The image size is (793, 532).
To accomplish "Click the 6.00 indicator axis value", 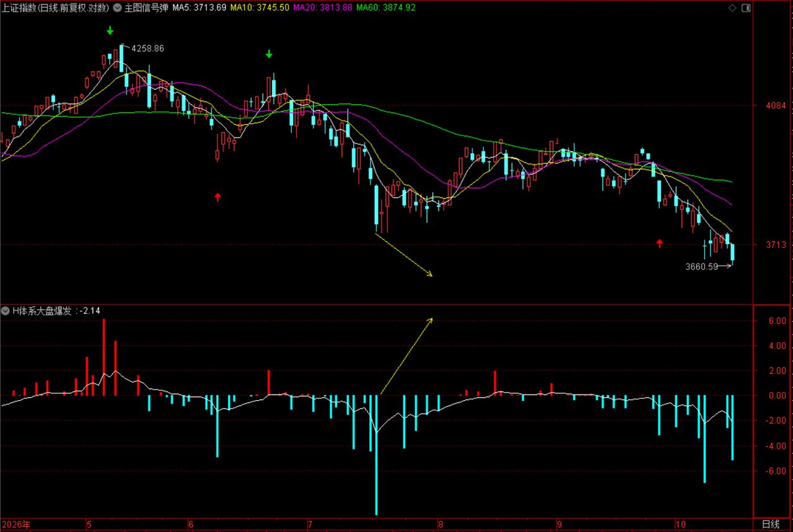I will (776, 321).
